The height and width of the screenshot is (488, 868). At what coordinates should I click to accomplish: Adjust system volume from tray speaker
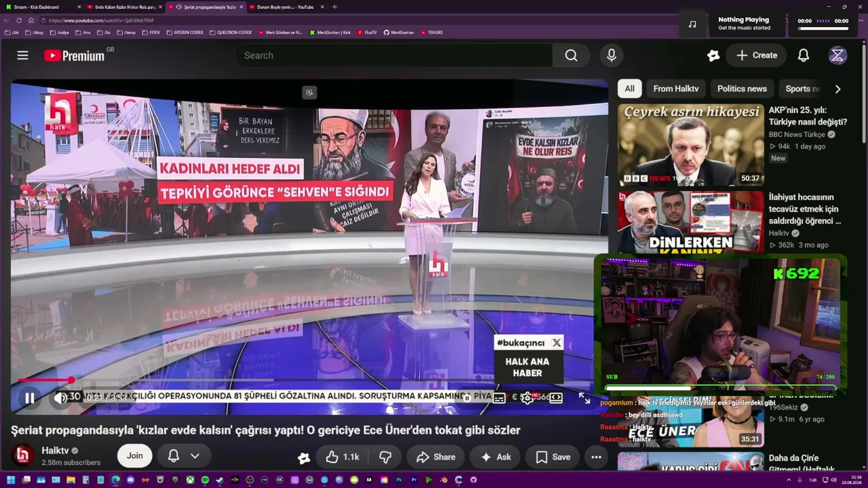pos(833,480)
